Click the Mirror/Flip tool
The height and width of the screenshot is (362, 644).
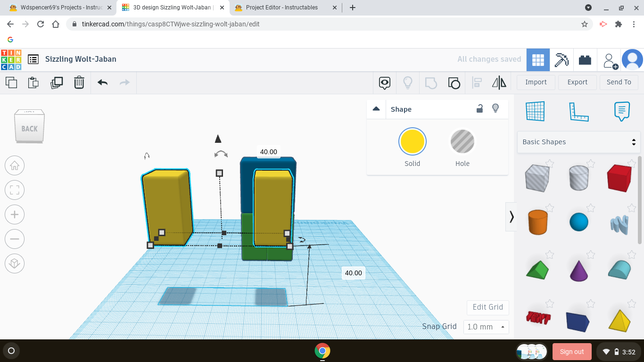(499, 82)
